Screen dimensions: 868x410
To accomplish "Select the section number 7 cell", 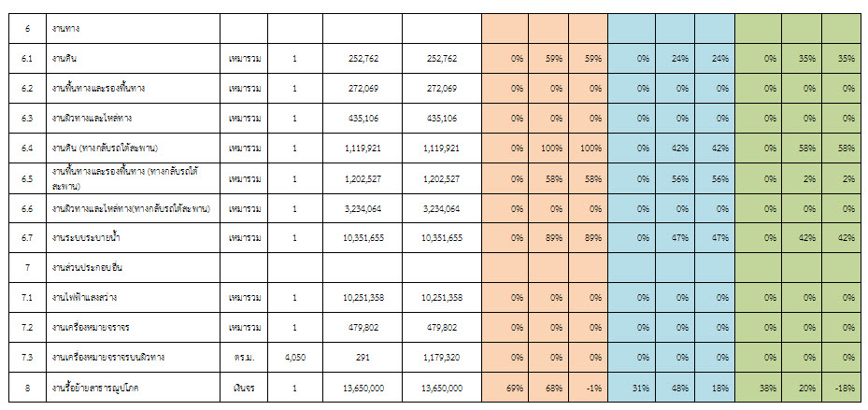I will coord(28,268).
